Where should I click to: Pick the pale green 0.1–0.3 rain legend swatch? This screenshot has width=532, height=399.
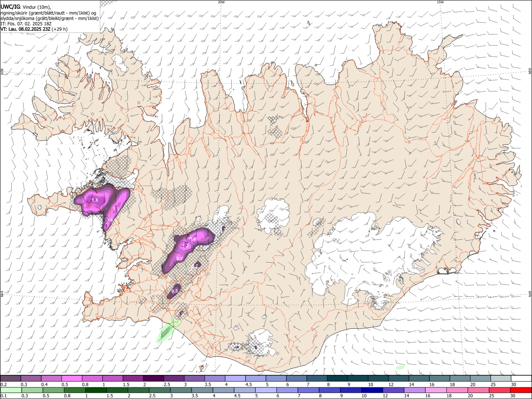(11, 390)
